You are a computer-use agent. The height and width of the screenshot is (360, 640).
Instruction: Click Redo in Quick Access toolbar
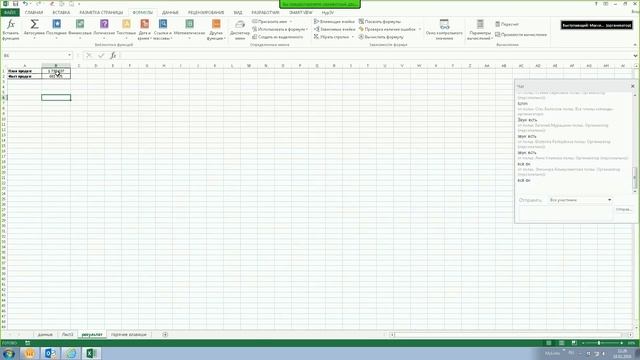(x=38, y=4)
